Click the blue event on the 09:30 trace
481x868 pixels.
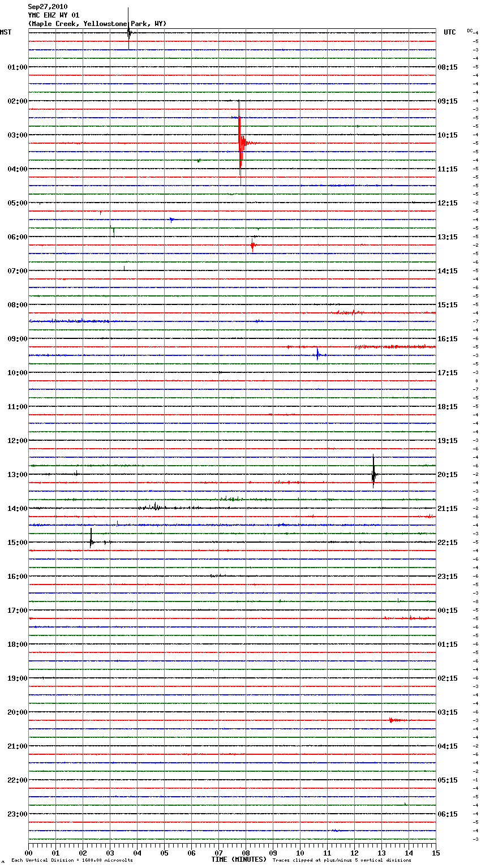pyautogui.click(x=318, y=355)
